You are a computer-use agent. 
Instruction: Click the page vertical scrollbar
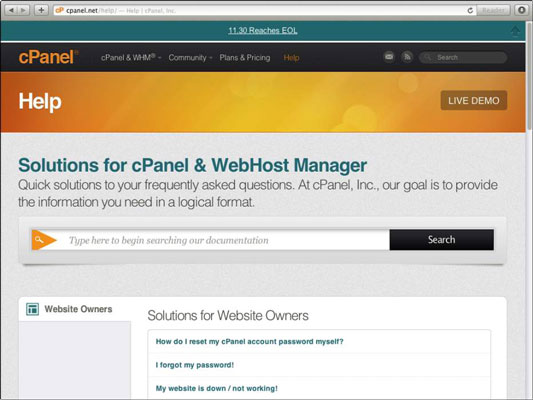(529, 75)
